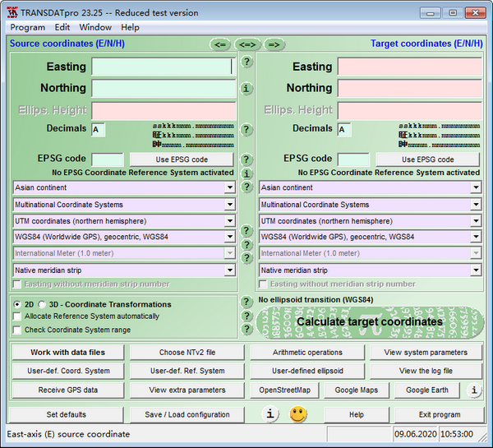The image size is (493, 448).
Task: Click the Work with data files button
Action: [x=67, y=353]
